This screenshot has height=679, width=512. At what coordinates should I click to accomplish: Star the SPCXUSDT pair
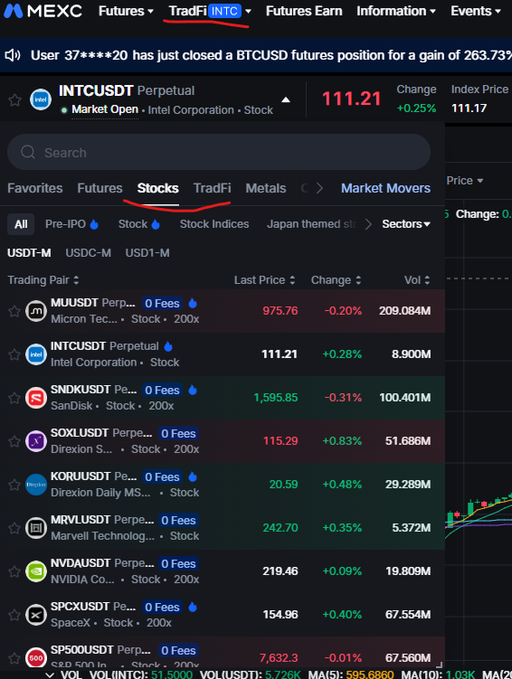pos(14,614)
